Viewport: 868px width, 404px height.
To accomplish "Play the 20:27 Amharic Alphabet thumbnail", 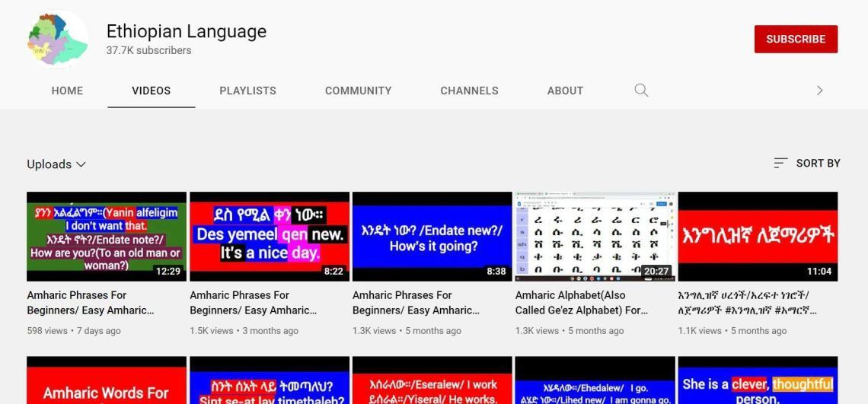I will pos(595,237).
